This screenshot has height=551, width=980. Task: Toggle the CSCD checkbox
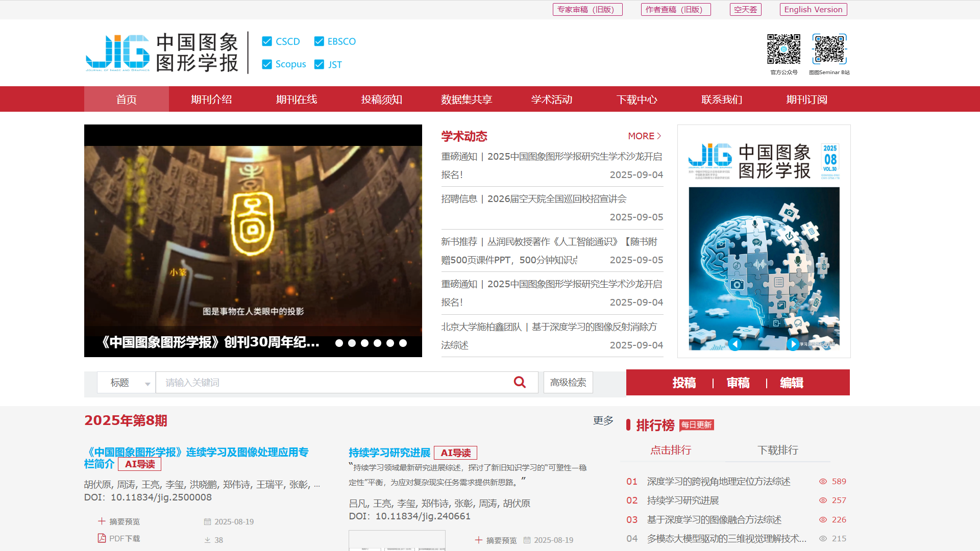[267, 41]
